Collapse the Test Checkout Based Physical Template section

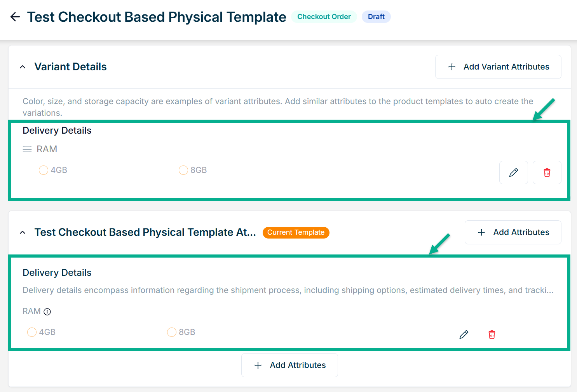(23, 232)
